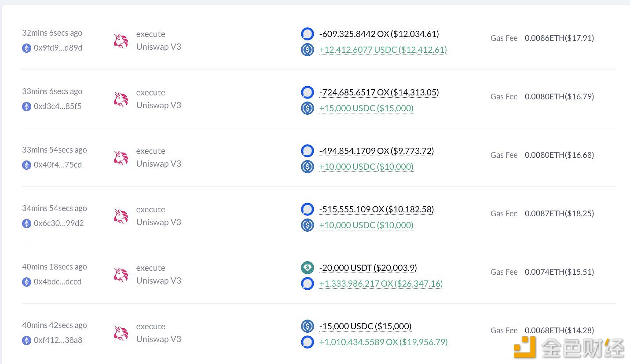
Task: Click Uniswap unicorn logo in the 40mins 18secs row
Action: [x=121, y=275]
